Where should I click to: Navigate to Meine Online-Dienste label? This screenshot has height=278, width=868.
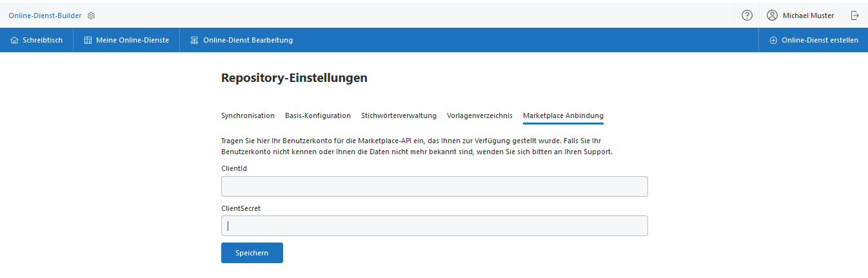[132, 40]
